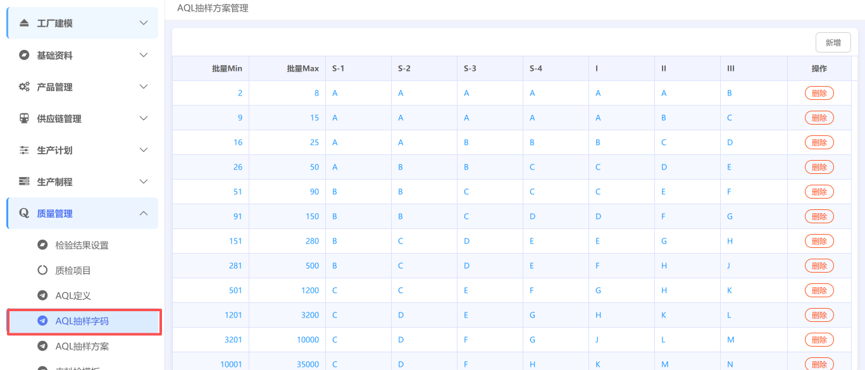Click the 供应链管理 train icon

[24, 119]
